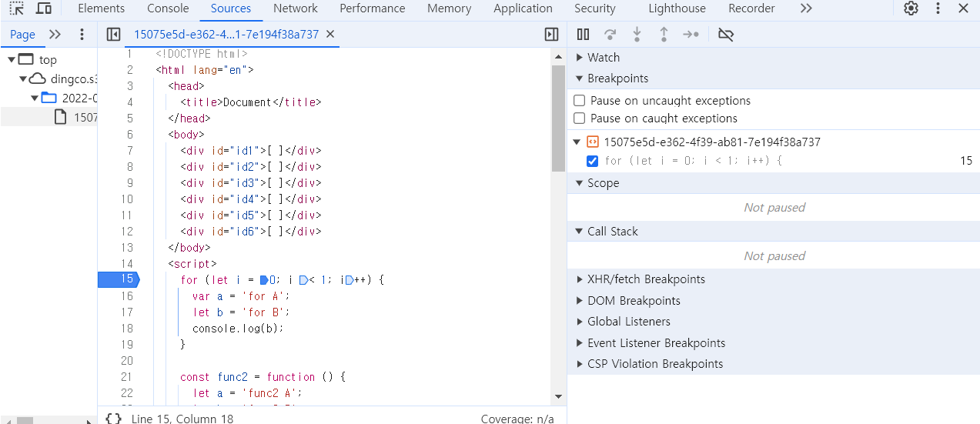This screenshot has width=980, height=424.
Task: Click the code editor vertical scrollbar thumb
Action: pos(559,119)
